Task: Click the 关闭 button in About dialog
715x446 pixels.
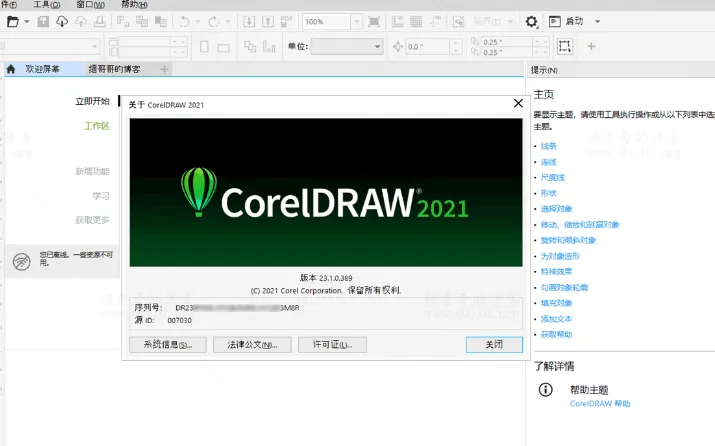Action: 494,345
